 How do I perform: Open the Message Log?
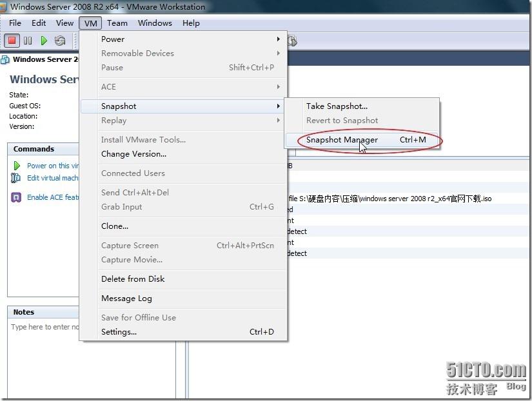point(184,298)
